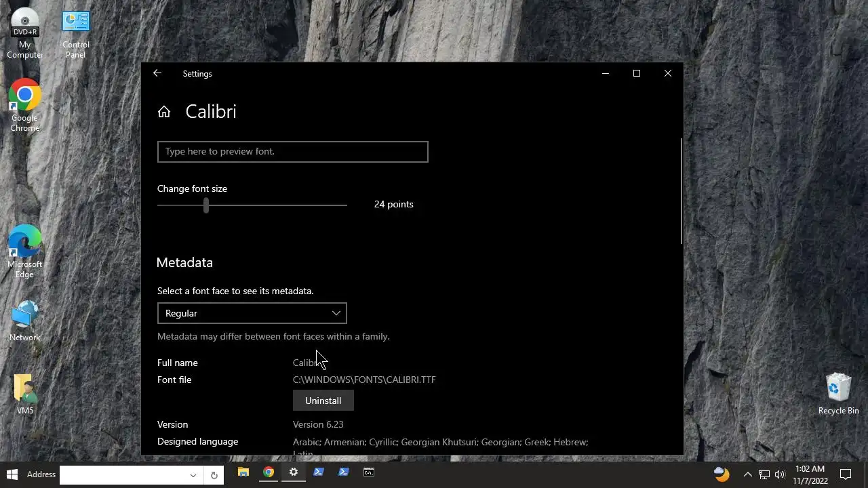Open weather tray icon

(x=722, y=474)
